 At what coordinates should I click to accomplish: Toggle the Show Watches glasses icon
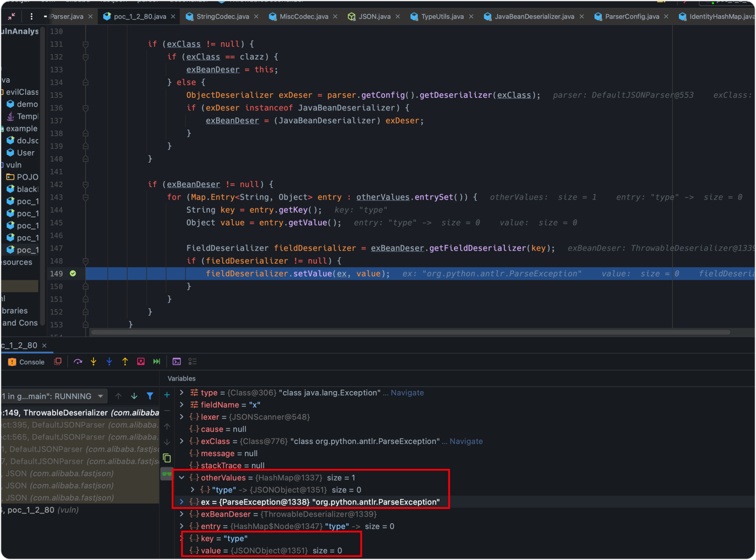tap(167, 474)
